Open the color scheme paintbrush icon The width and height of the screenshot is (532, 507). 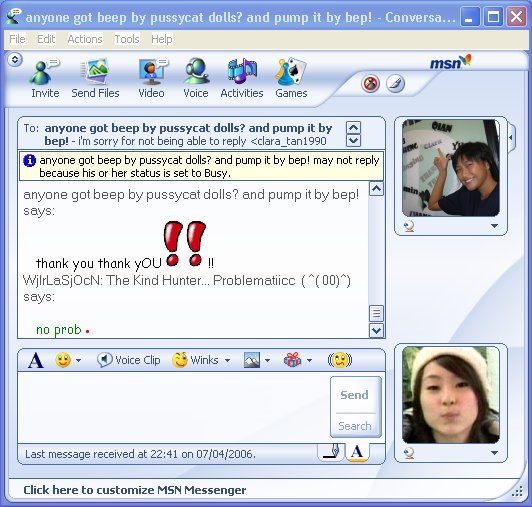point(395,83)
